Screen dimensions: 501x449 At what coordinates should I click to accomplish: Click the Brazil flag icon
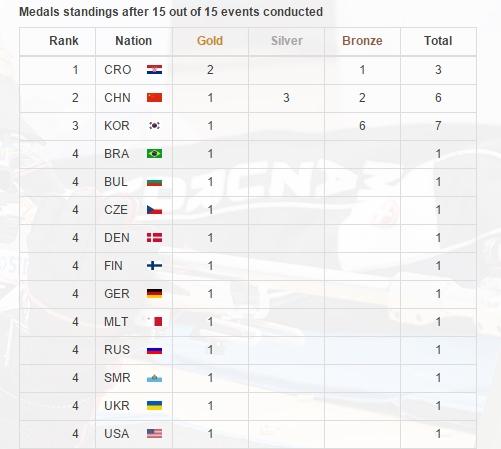pos(154,154)
